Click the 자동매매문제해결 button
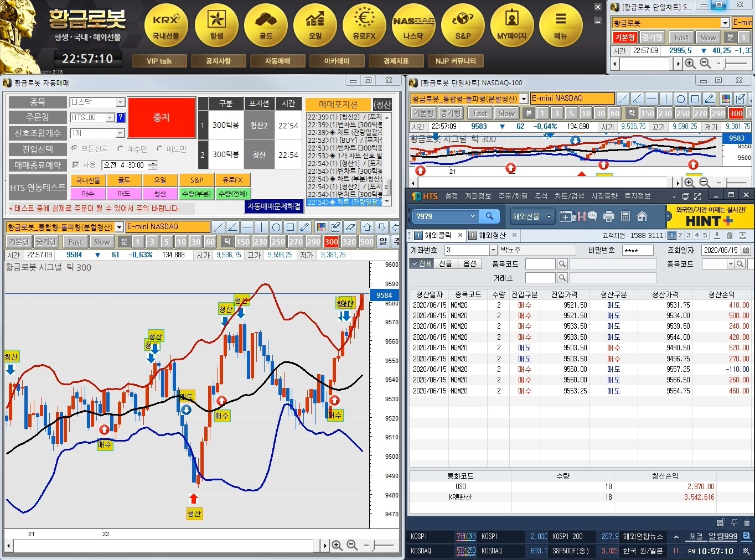The height and width of the screenshot is (560, 755). [x=274, y=206]
